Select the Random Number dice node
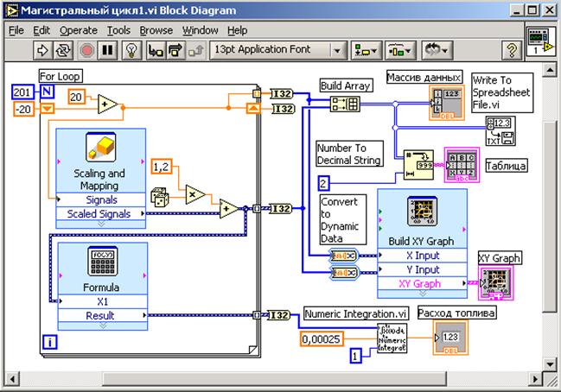This screenshot has height=392, width=561. (159, 197)
